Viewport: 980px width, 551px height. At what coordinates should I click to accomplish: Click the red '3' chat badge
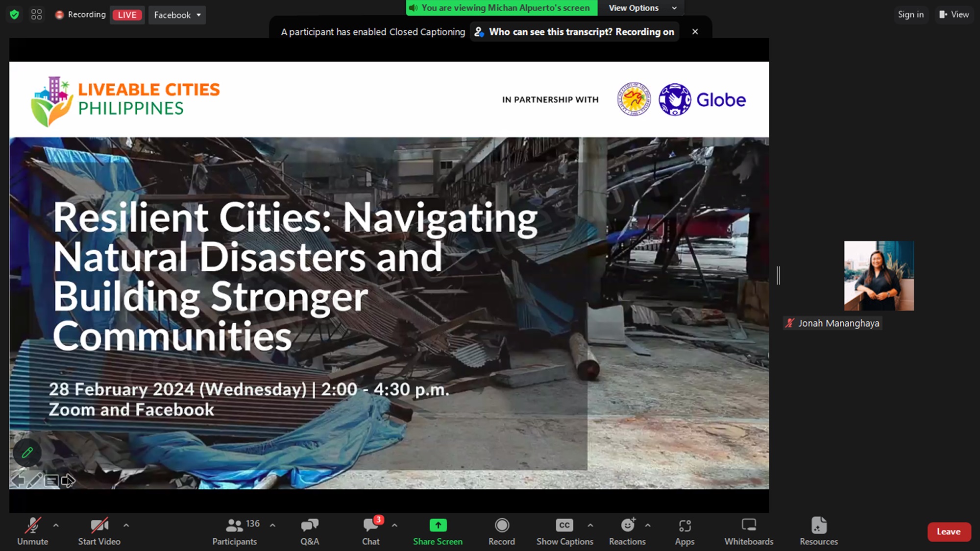pos(378,520)
